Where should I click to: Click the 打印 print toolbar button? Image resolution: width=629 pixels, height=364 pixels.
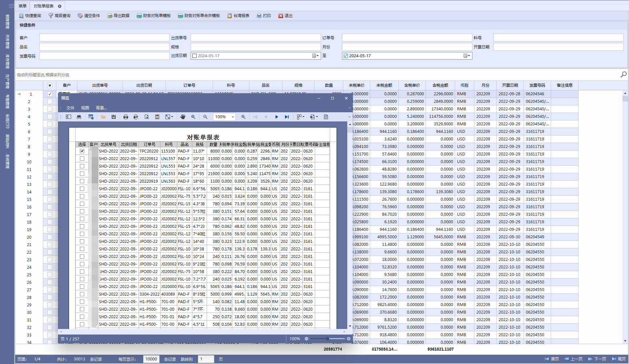pos(264,16)
